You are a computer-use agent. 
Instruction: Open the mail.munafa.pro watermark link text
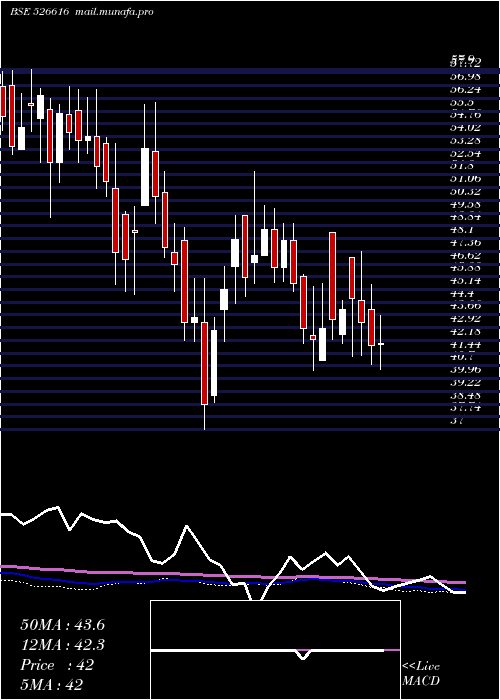point(113,12)
